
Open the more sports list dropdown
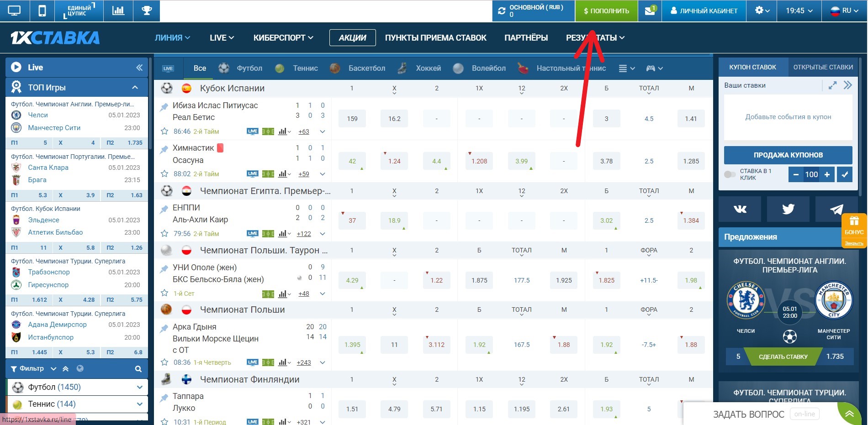[626, 68]
